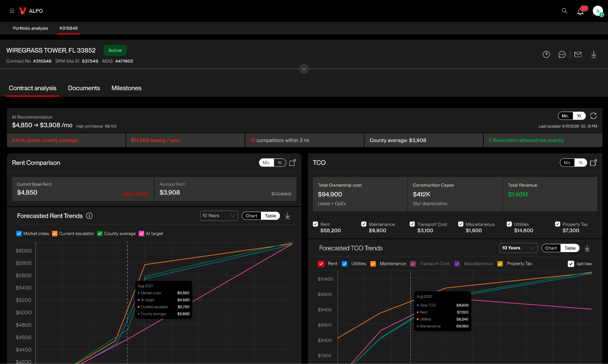The height and width of the screenshot is (364, 608).
Task: Switch Rent Comparison to Yr. view
Action: coord(280,163)
